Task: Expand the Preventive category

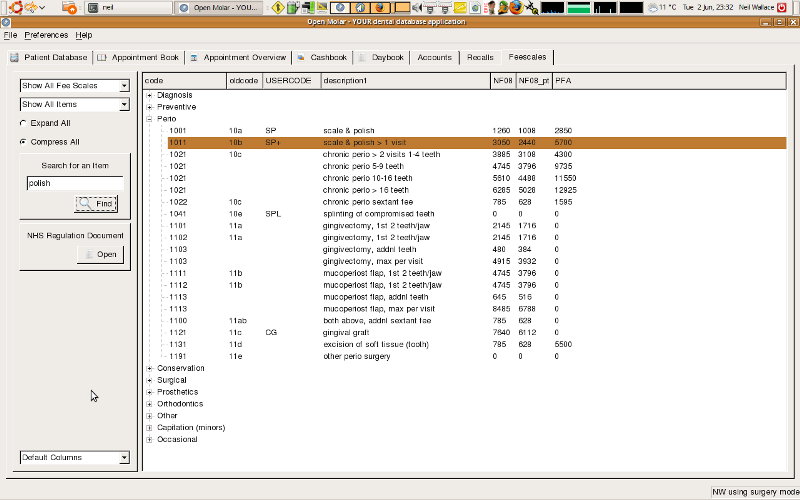Action: click(x=149, y=107)
